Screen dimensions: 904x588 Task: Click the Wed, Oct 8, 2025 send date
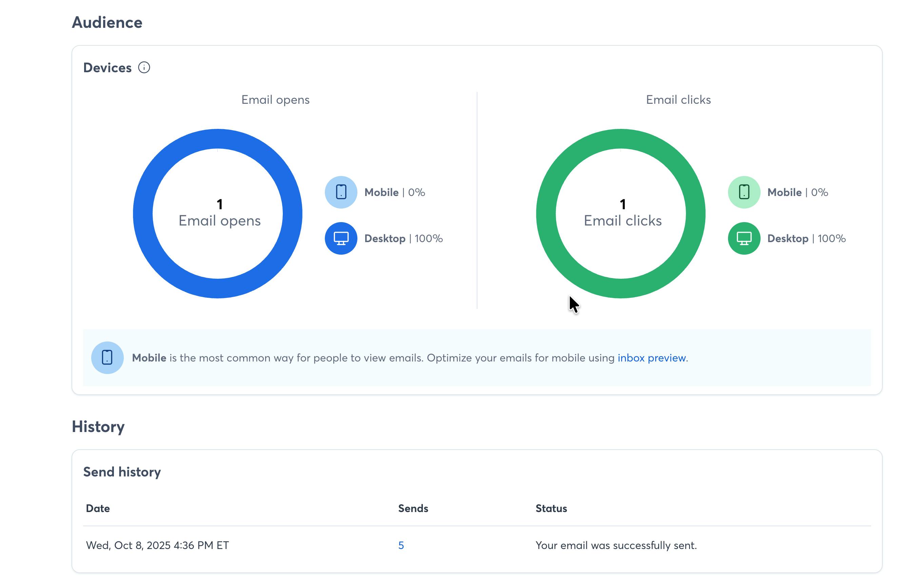(157, 546)
